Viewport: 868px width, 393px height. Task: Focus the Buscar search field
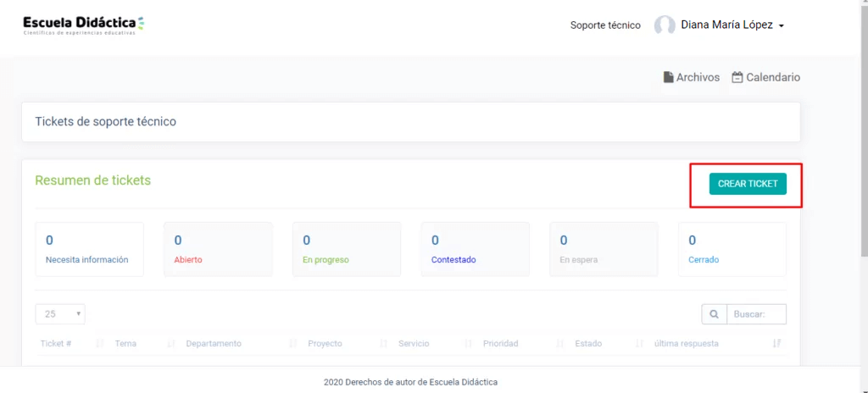pos(757,314)
